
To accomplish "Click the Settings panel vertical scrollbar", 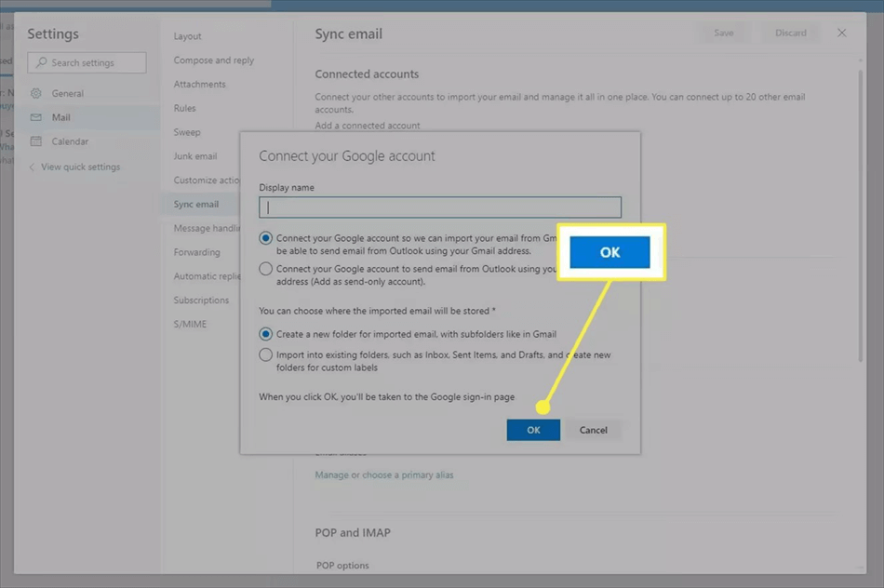I will point(861,216).
